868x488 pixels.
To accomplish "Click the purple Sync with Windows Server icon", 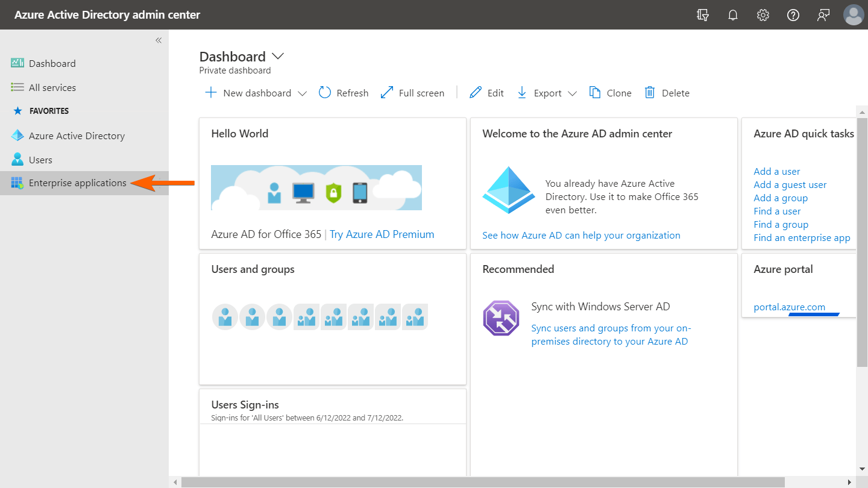I will (x=501, y=318).
